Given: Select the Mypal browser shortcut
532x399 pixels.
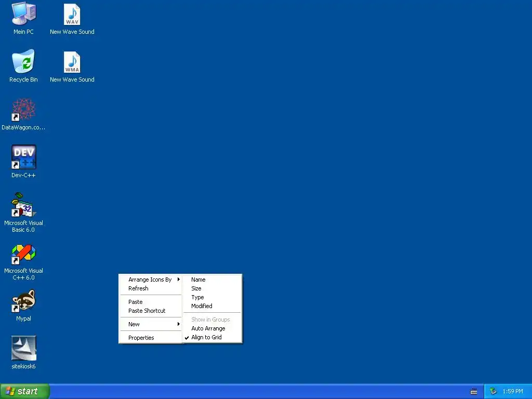Looking at the screenshot, I should [23, 305].
